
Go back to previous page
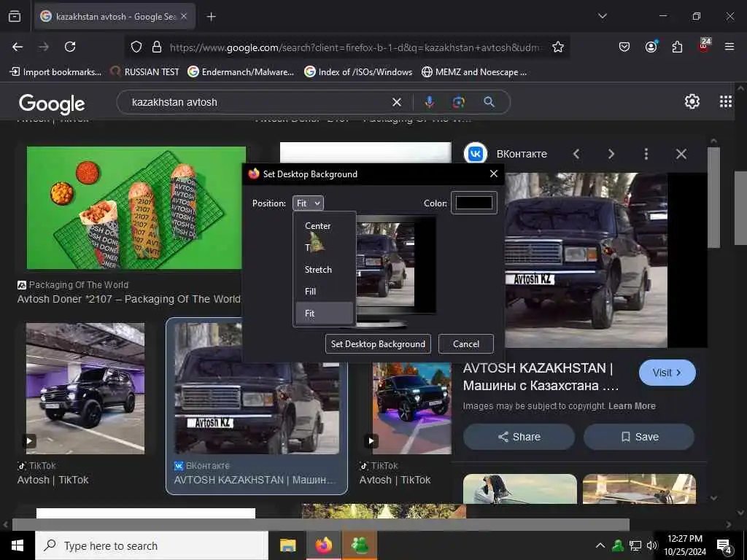click(18, 47)
